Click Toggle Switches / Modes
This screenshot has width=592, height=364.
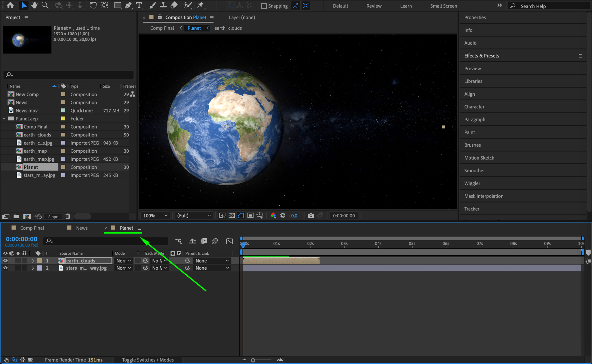148,360
